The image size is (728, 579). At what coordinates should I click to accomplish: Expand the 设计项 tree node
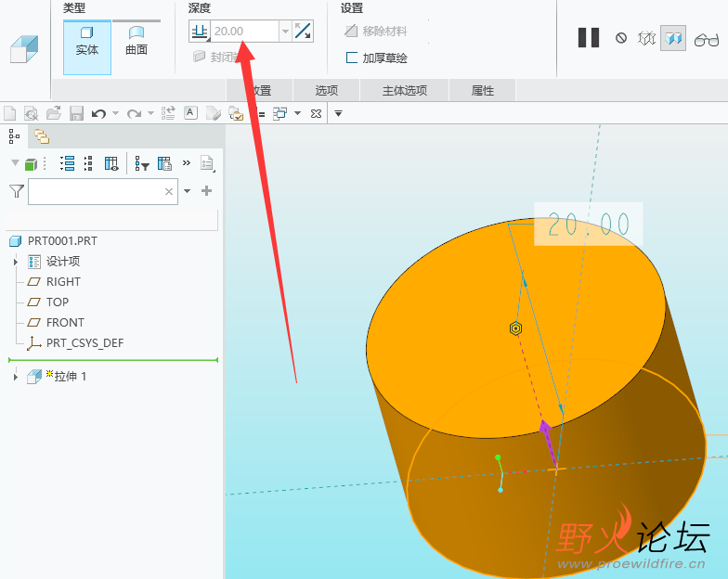coord(15,262)
